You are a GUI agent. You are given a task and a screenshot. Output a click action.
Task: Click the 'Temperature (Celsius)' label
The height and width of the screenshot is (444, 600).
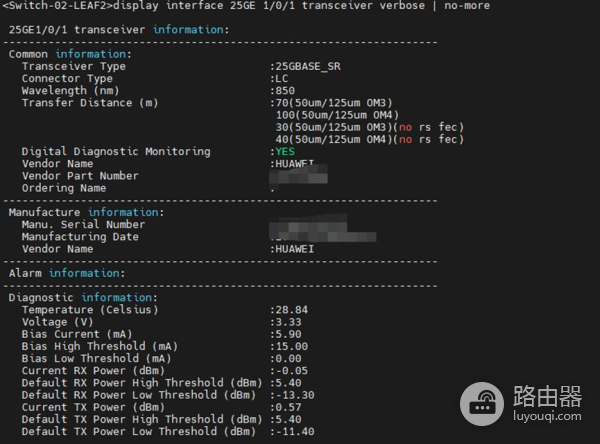pos(90,310)
